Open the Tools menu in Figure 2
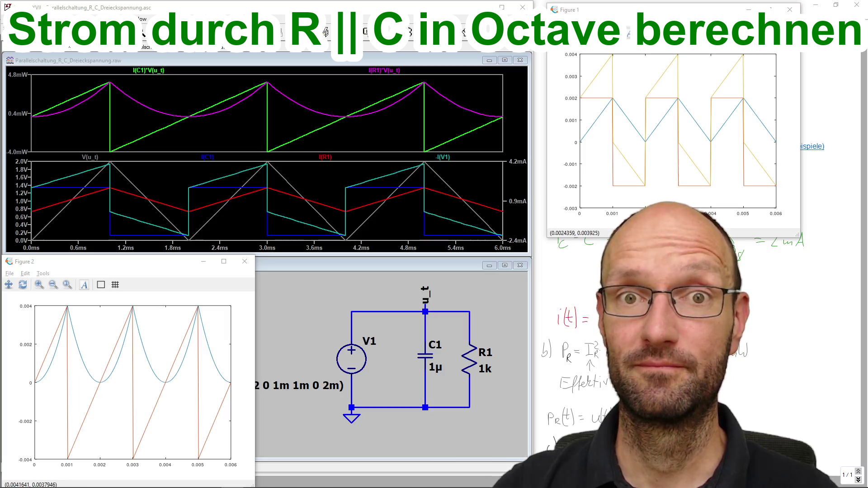Viewport: 868px width, 488px height. pyautogui.click(x=43, y=273)
